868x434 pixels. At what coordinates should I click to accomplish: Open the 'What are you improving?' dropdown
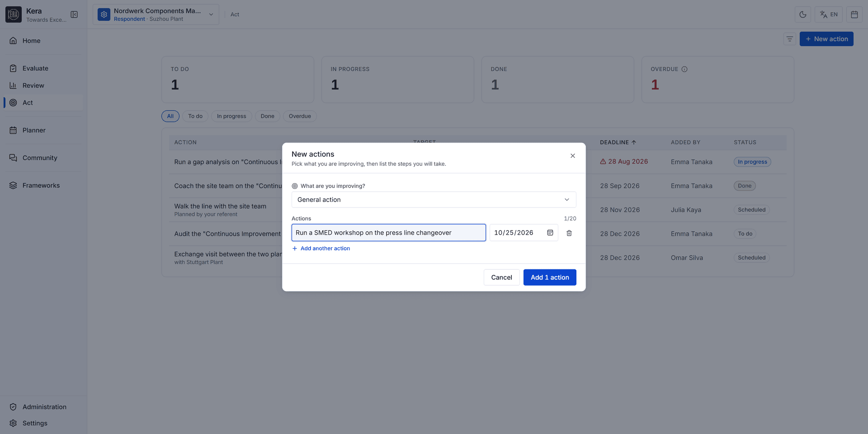click(x=434, y=200)
